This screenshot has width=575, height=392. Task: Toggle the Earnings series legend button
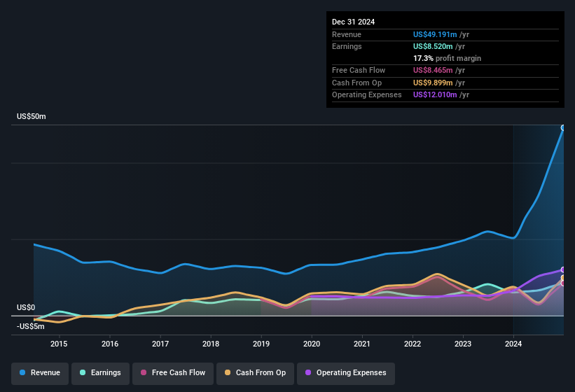(x=100, y=373)
